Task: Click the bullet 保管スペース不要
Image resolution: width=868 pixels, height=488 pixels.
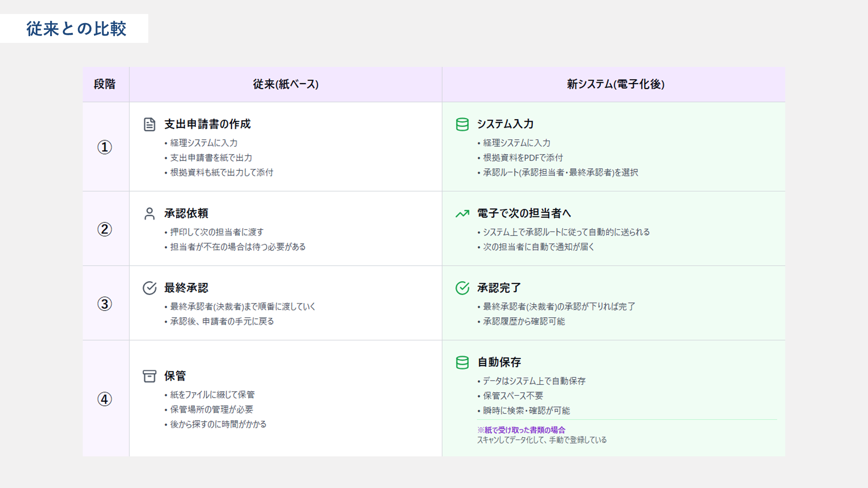Action: click(510, 396)
